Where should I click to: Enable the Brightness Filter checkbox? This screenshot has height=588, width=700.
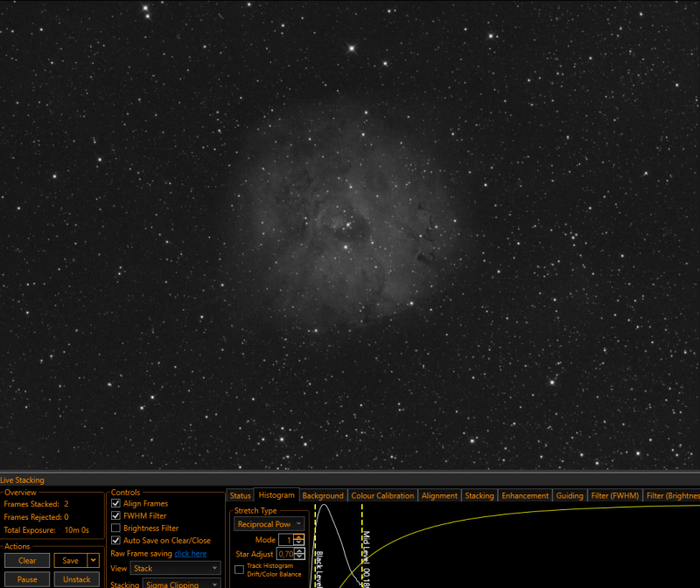(115, 528)
